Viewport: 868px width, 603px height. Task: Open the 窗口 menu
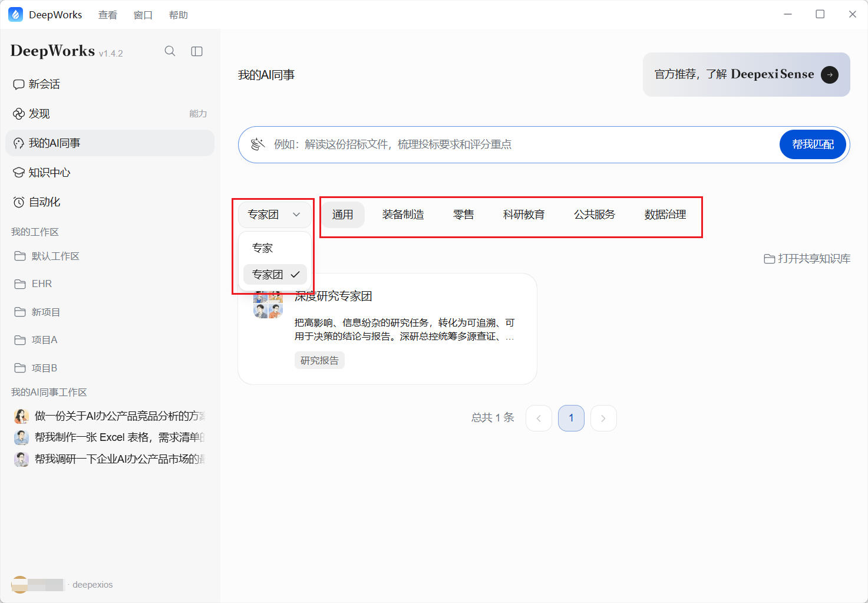click(143, 15)
